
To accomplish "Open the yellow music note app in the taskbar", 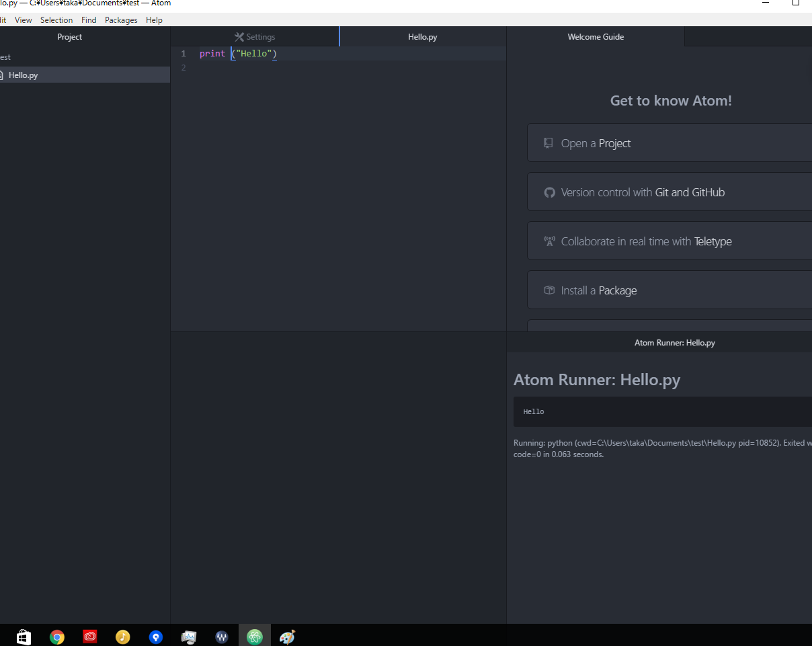I will [x=123, y=637].
